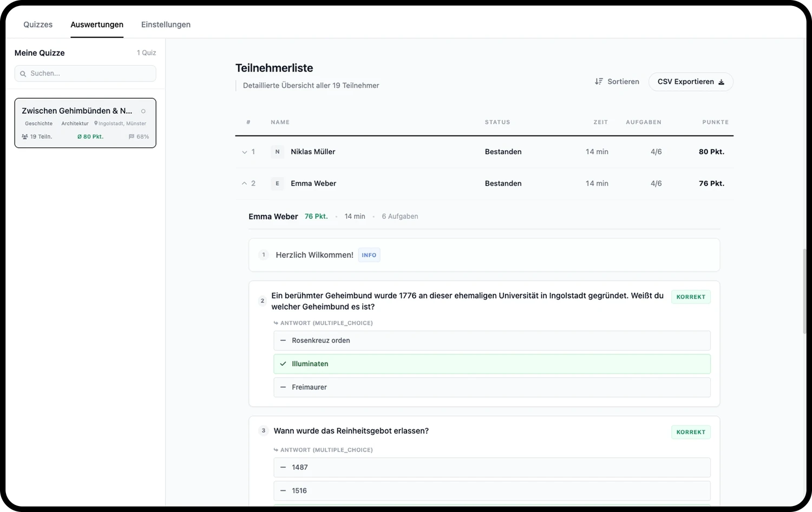
Task: Click the CSV Exportieren button
Action: click(x=691, y=82)
